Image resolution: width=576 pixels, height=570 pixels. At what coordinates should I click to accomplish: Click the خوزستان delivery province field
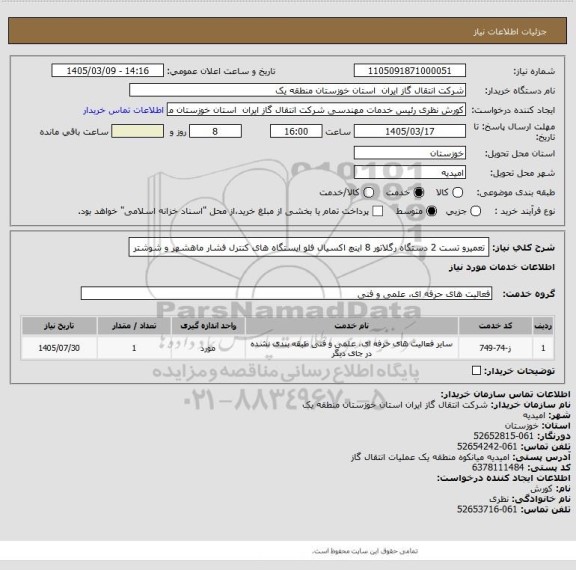tap(410, 153)
